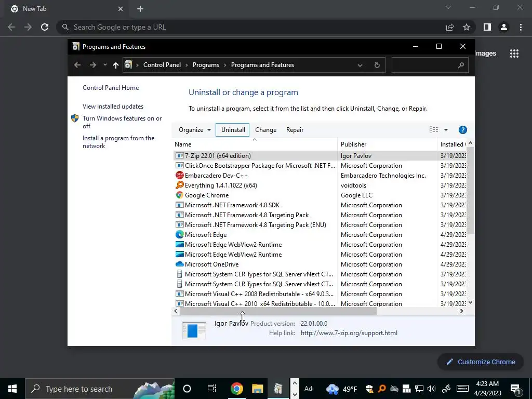The height and width of the screenshot is (399, 532).
Task: Open the Organize dropdown menu
Action: 195,130
